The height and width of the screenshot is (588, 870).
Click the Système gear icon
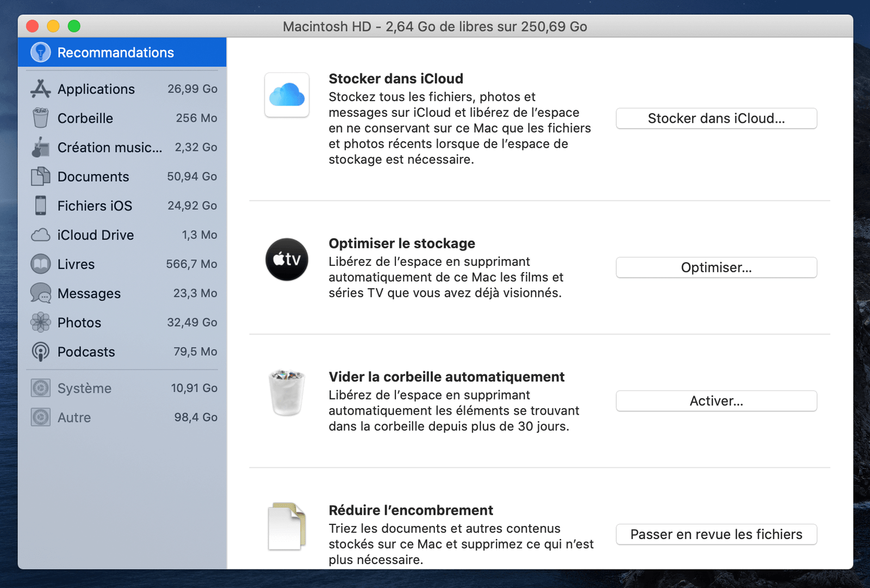[x=40, y=388]
